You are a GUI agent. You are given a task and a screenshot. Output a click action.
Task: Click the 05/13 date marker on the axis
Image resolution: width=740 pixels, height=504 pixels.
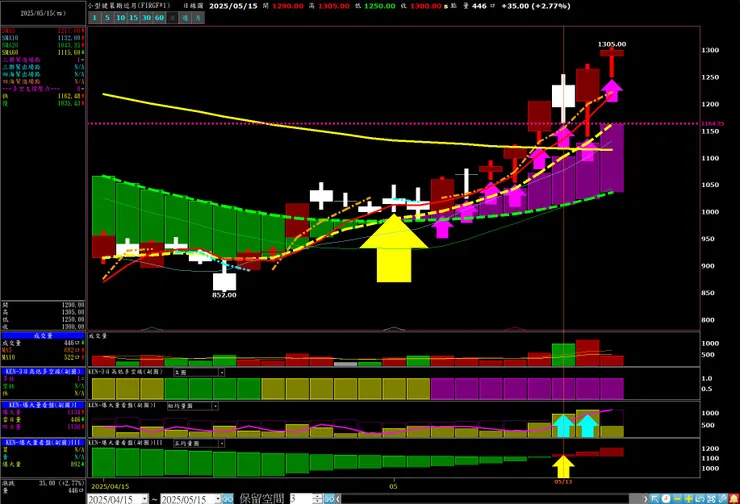[563, 482]
